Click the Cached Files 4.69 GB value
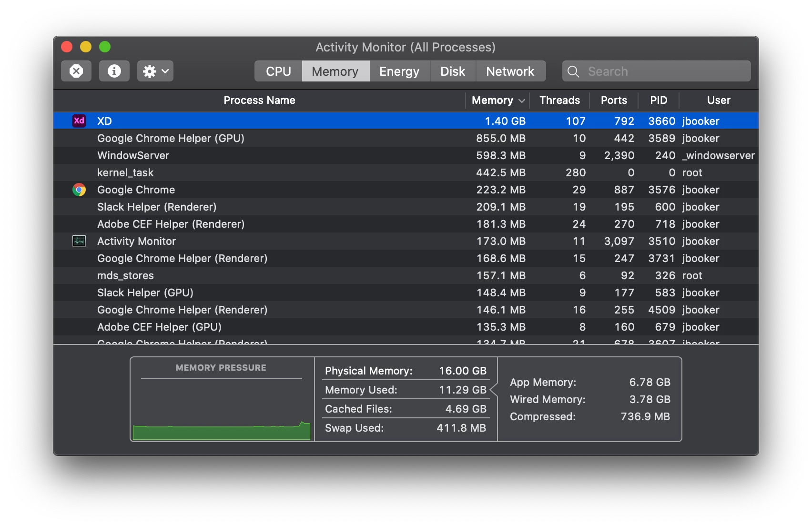 tap(466, 409)
